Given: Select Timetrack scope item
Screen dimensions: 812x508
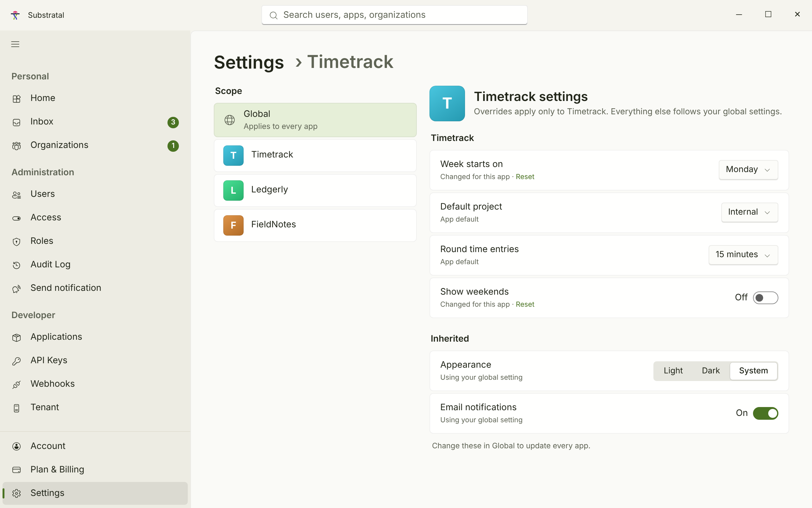Looking at the screenshot, I should click(x=315, y=156).
